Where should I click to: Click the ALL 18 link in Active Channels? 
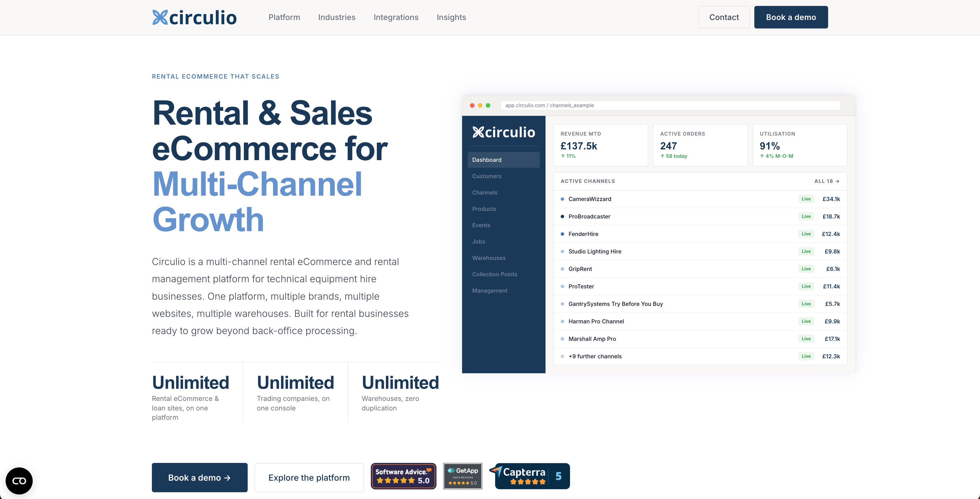tap(827, 181)
